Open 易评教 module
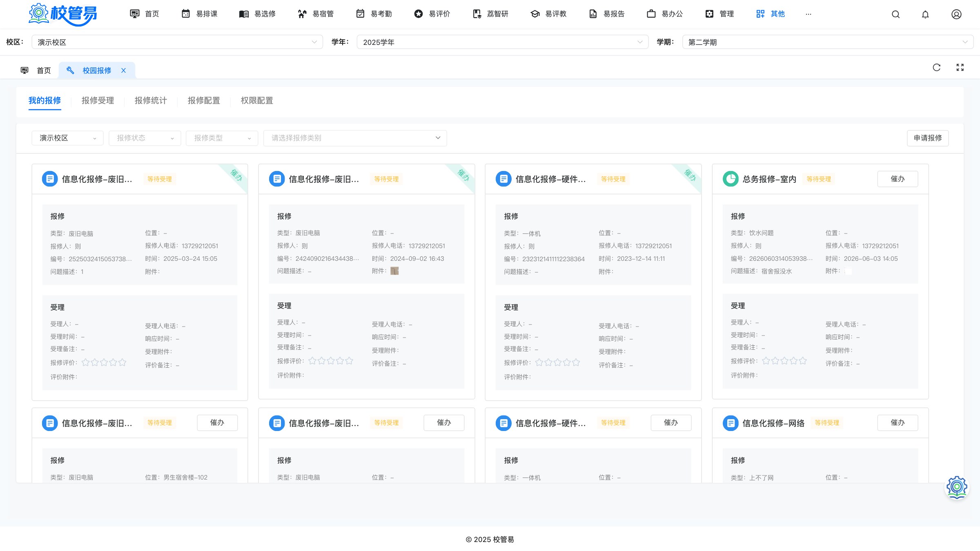The height and width of the screenshot is (551, 980). point(548,14)
